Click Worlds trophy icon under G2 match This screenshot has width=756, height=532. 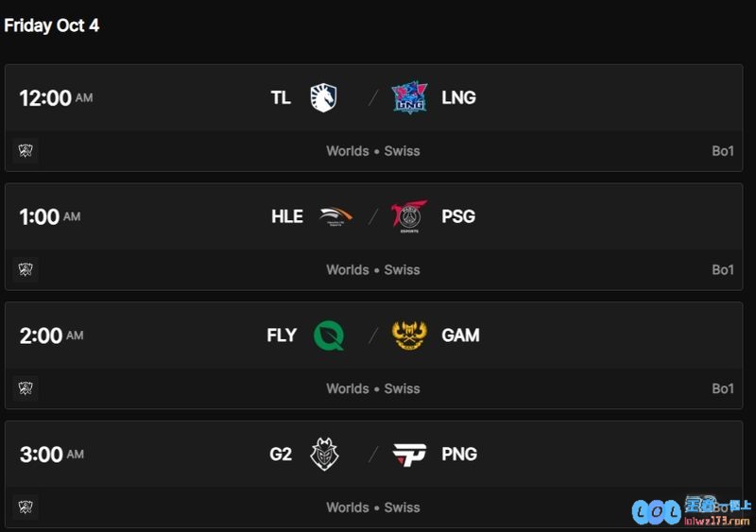tap(26, 506)
